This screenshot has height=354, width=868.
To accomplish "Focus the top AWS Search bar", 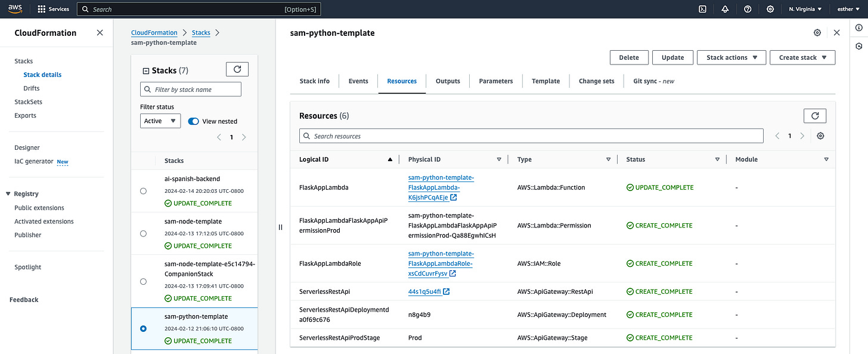I will click(x=199, y=9).
